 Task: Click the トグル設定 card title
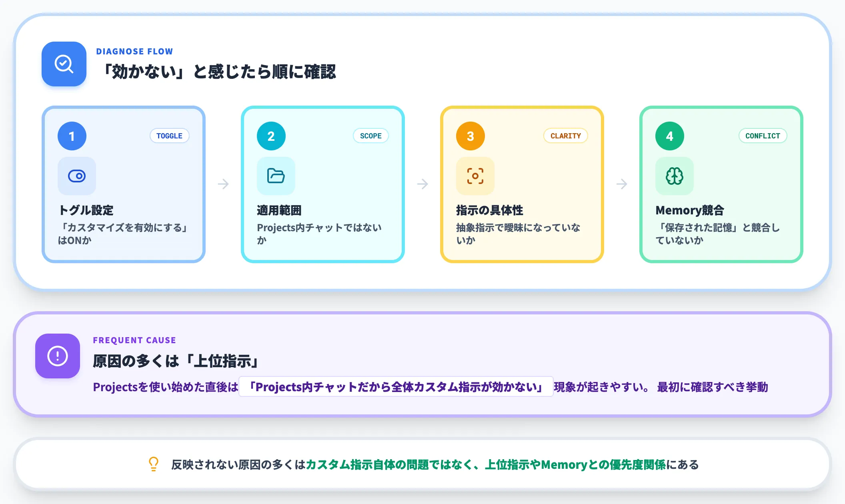pos(86,210)
